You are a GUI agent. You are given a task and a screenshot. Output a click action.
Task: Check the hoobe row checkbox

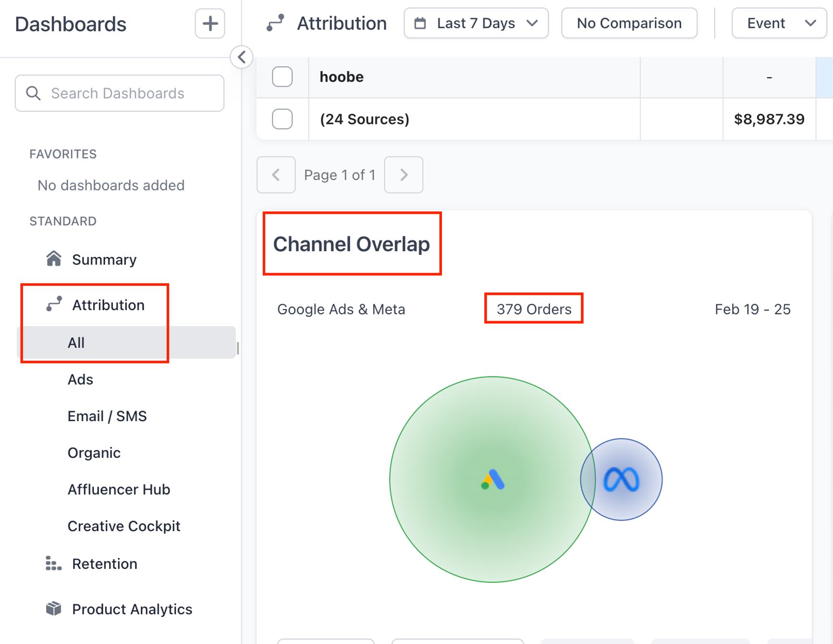click(282, 77)
